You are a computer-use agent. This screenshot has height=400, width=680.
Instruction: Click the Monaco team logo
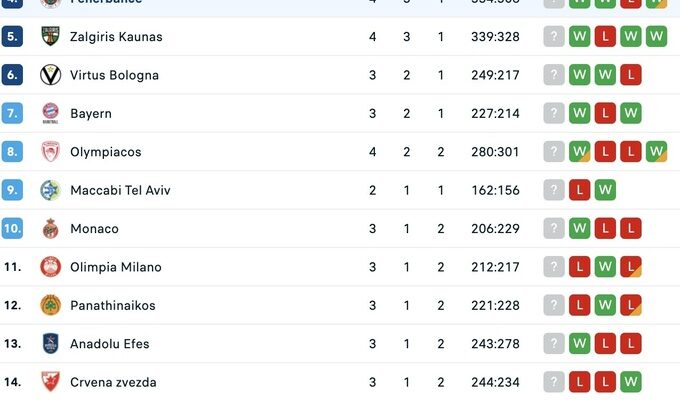click(x=50, y=229)
